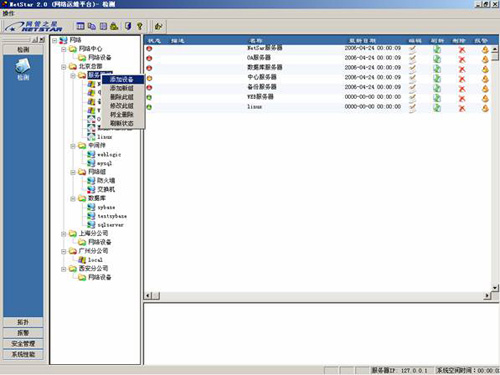Click the refresh icon for OA服务器 row
Screen dimensions: 500x375
pyautogui.click(x=437, y=59)
